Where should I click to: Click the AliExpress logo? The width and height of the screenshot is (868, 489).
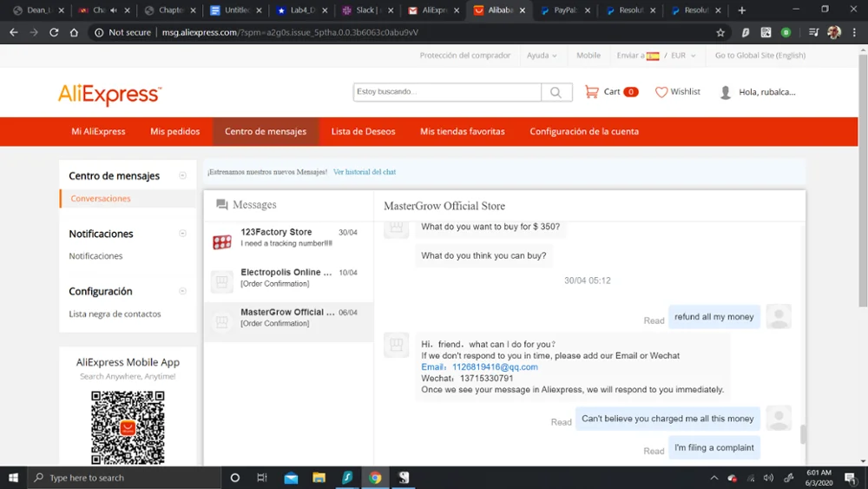(x=109, y=94)
